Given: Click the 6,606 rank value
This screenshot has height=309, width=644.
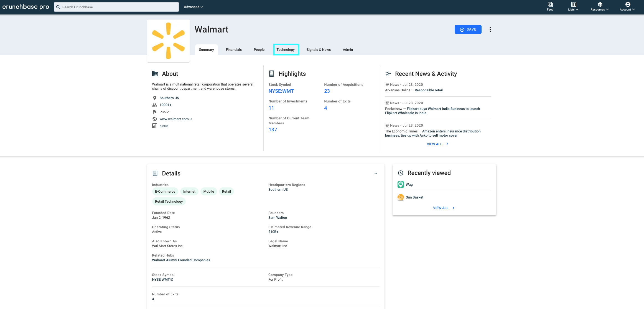Looking at the screenshot, I should 164,126.
